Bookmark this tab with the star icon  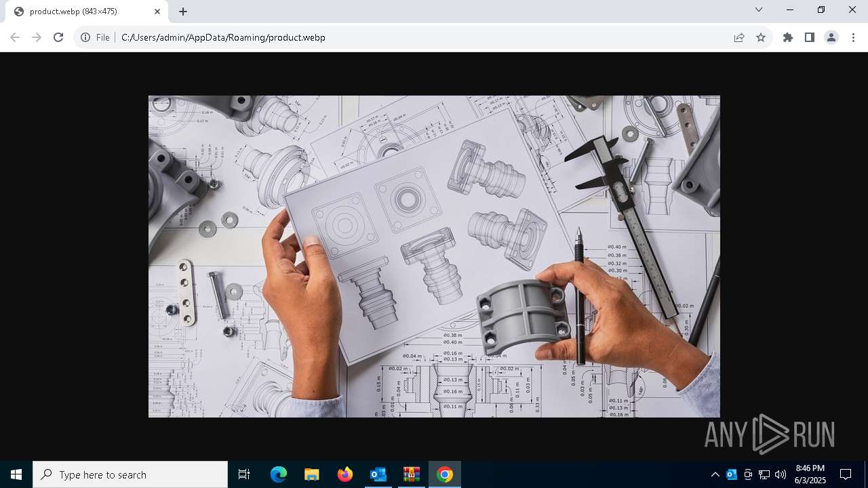761,37
